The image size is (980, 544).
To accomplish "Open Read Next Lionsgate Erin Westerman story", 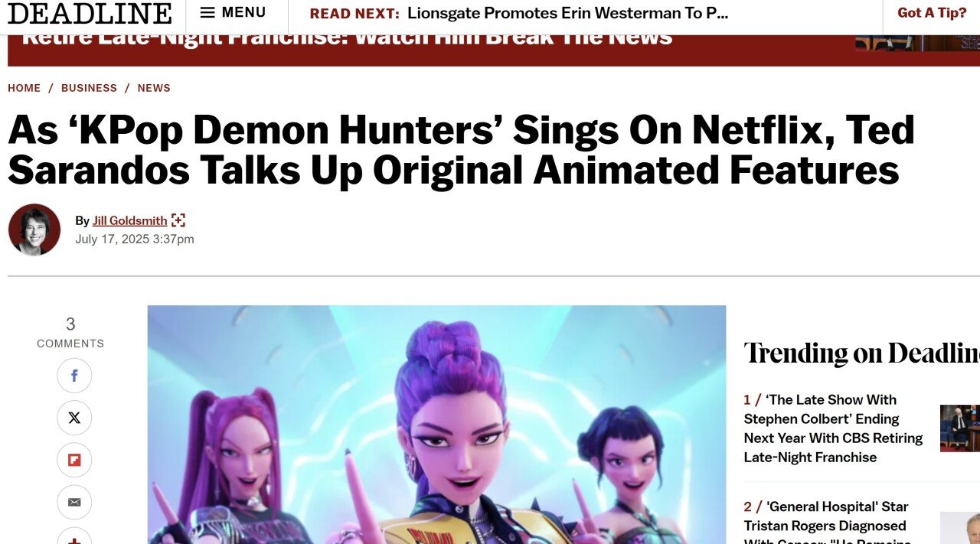I will tap(567, 13).
